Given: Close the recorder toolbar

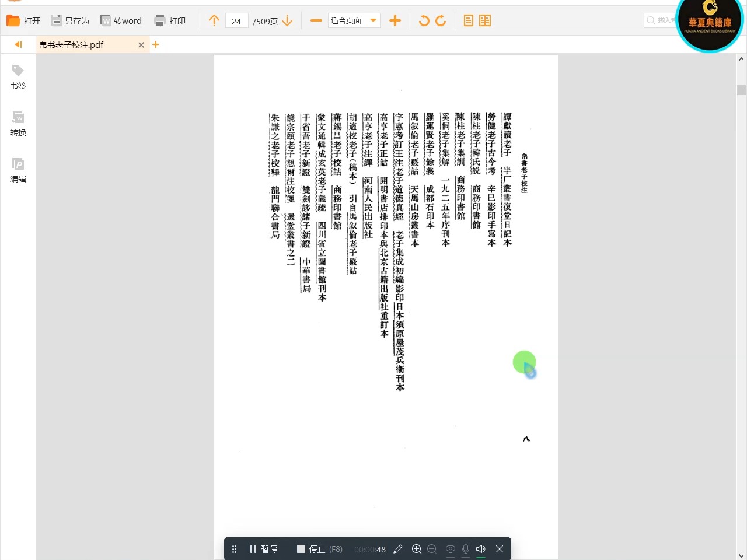Looking at the screenshot, I should (500, 549).
